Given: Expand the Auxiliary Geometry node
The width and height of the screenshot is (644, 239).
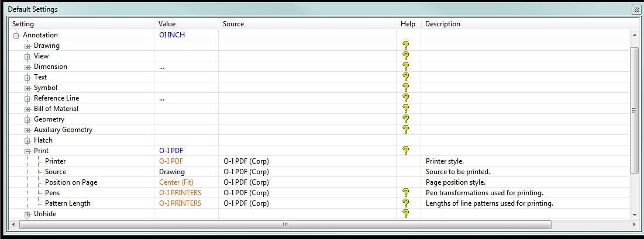Looking at the screenshot, I should 27,130.
